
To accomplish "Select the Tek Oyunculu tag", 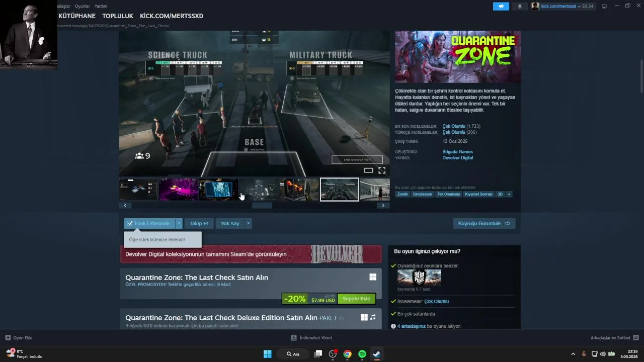I will point(449,194).
